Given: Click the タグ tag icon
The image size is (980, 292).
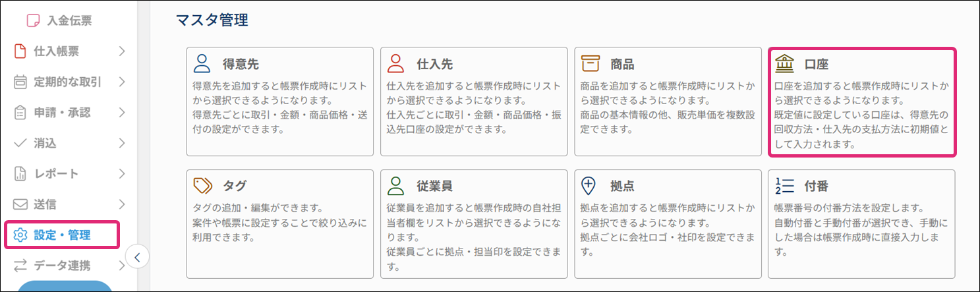Looking at the screenshot, I should click(x=202, y=186).
